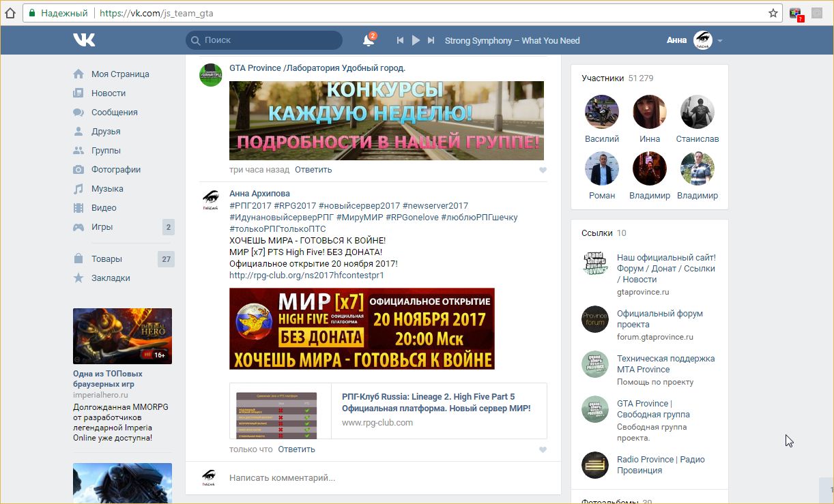Go to browser home page icon

coord(10,13)
